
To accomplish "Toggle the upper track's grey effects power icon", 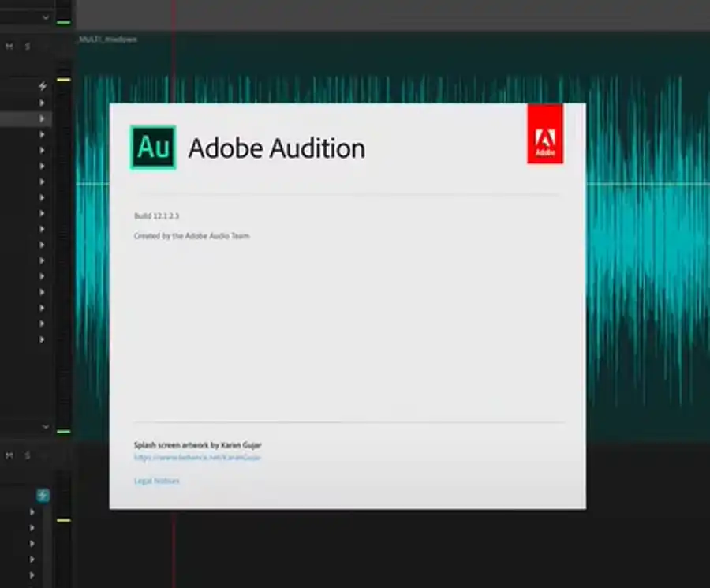I will click(x=43, y=85).
